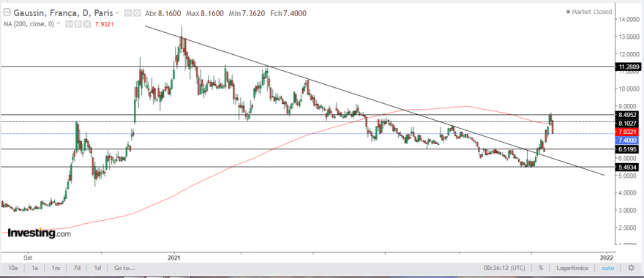This screenshot has height=278, width=644.
Task: Toggle MA 200 indicator visibility
Action: coord(70,24)
